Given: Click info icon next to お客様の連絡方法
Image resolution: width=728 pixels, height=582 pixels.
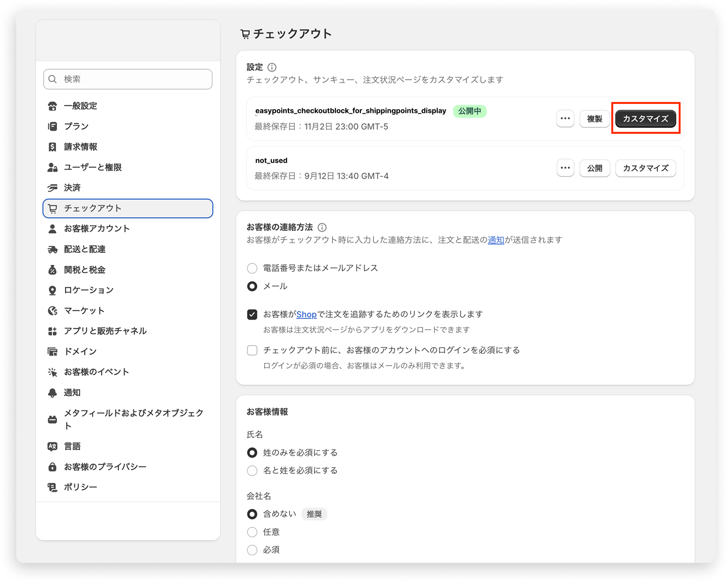Looking at the screenshot, I should coord(322,227).
